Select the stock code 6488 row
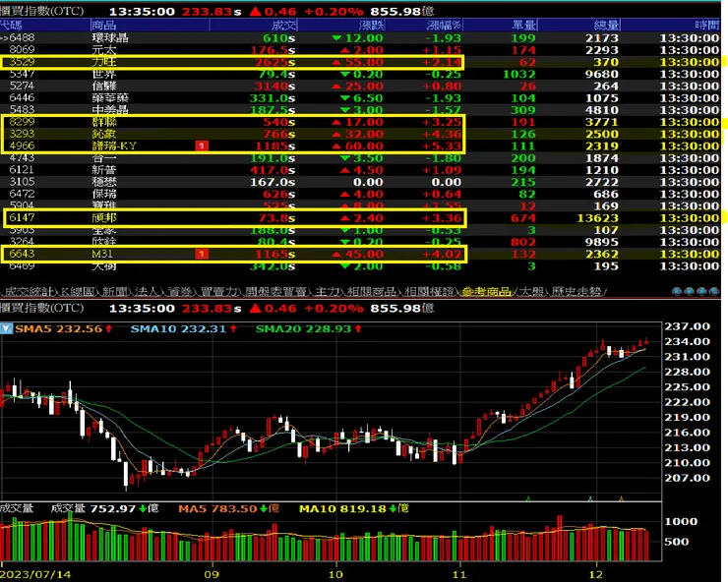This screenshot has width=728, height=582. pyautogui.click(x=360, y=38)
